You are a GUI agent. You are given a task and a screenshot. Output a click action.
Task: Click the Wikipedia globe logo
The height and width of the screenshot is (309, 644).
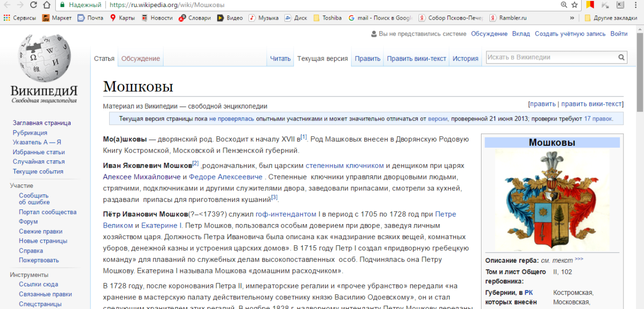[x=44, y=68]
